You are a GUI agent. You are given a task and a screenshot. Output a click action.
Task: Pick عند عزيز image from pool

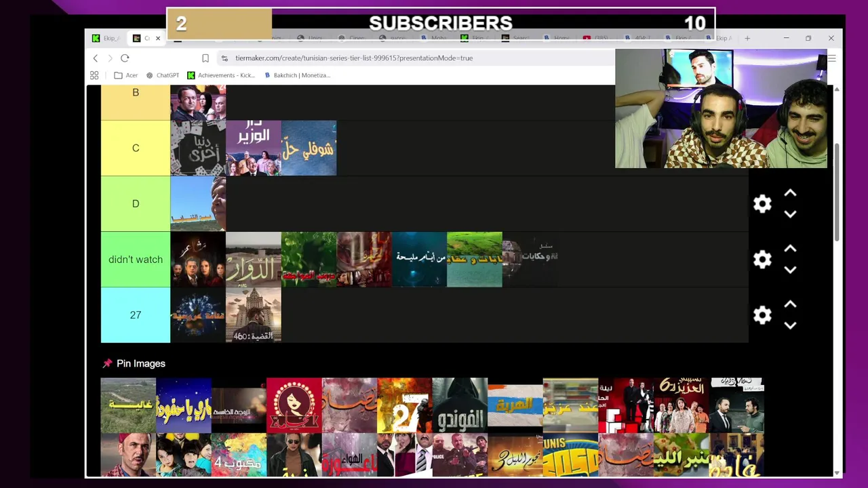pos(571,405)
